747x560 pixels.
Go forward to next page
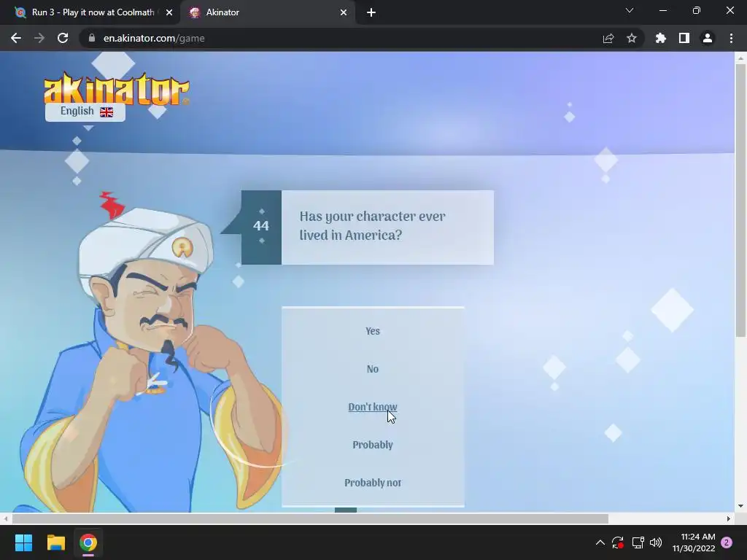click(x=39, y=38)
